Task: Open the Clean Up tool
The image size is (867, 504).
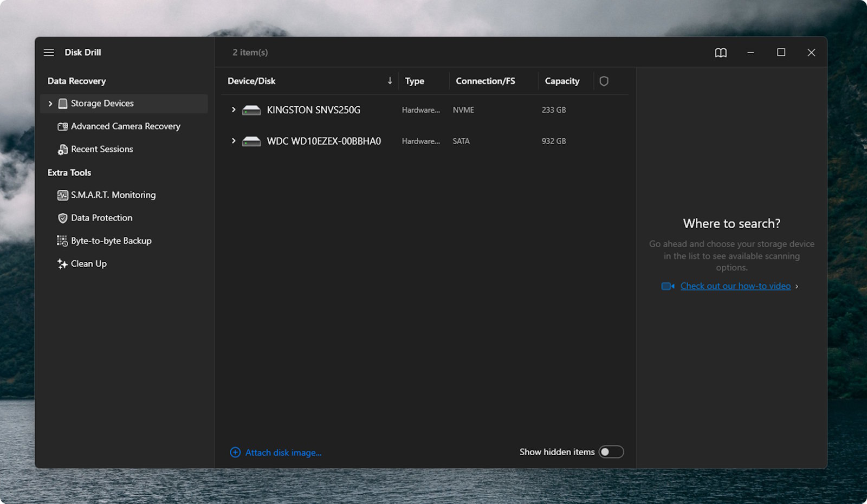Action: tap(88, 264)
